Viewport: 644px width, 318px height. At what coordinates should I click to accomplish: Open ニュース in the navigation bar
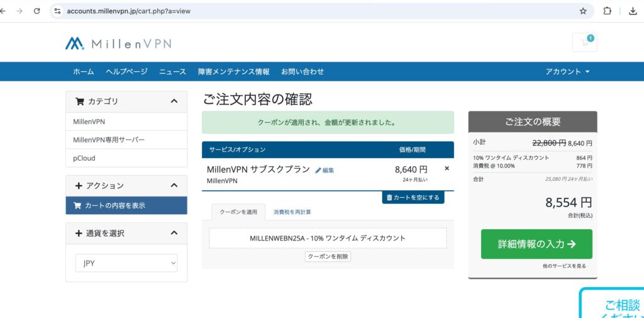[172, 72]
